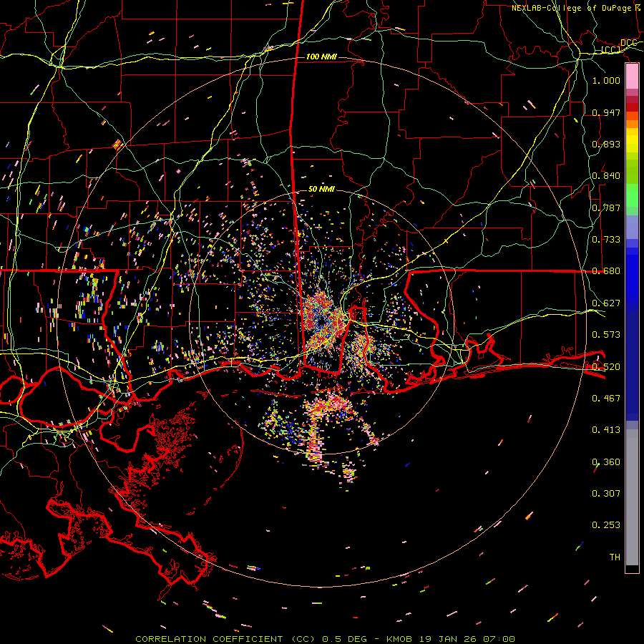Select the 0.680 scale value
Screen dimensions: 644x644
pos(606,270)
